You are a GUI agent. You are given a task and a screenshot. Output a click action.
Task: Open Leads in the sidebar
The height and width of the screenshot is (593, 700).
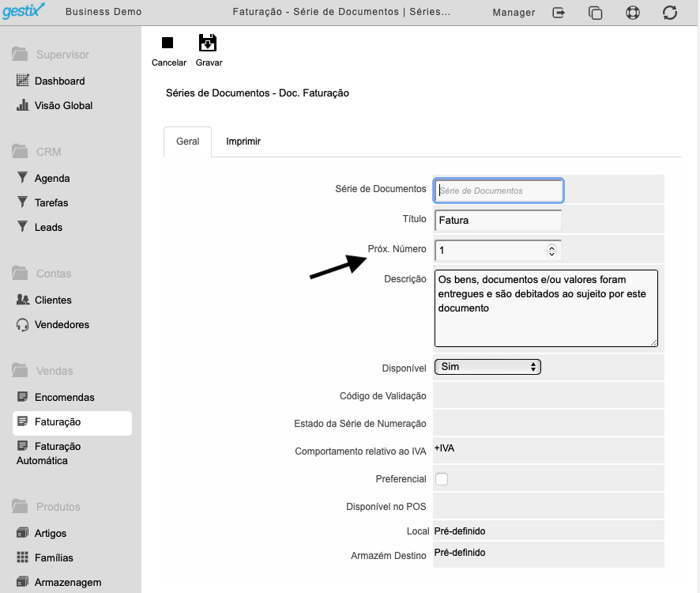[x=49, y=228]
